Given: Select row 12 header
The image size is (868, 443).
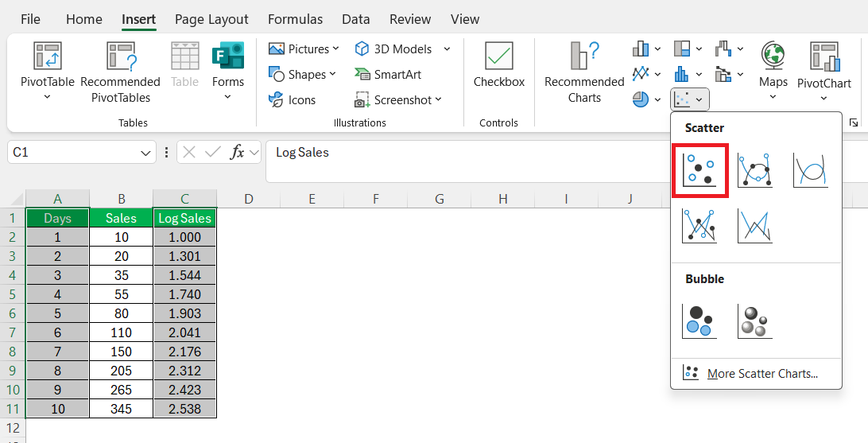Looking at the screenshot, I should (x=13, y=428).
